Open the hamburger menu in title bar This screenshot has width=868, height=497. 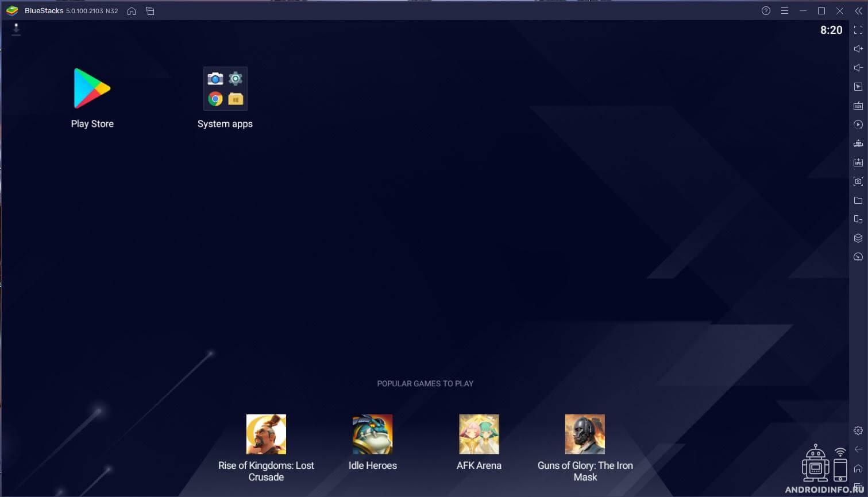point(784,11)
